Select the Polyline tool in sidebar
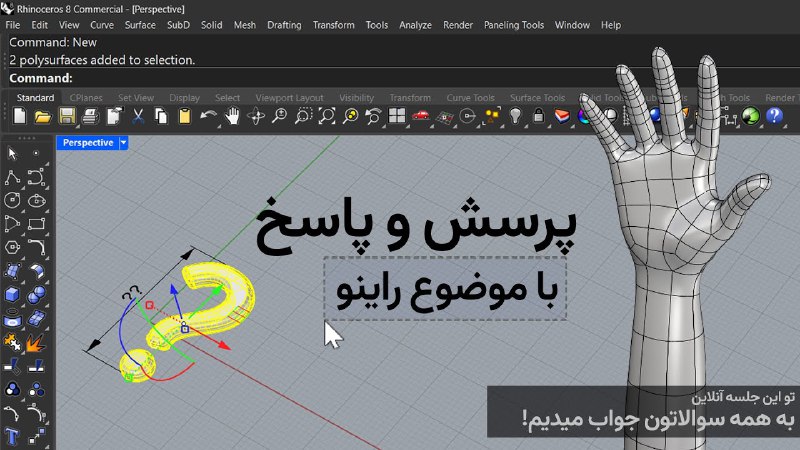Image resolution: width=800 pixels, height=450 pixels. coord(12,177)
